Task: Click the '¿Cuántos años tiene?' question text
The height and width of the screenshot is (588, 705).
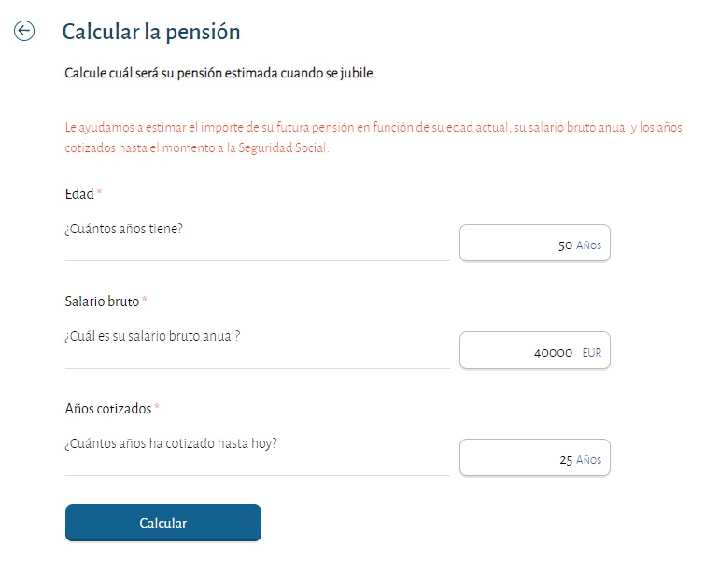Action: pyautogui.click(x=123, y=227)
